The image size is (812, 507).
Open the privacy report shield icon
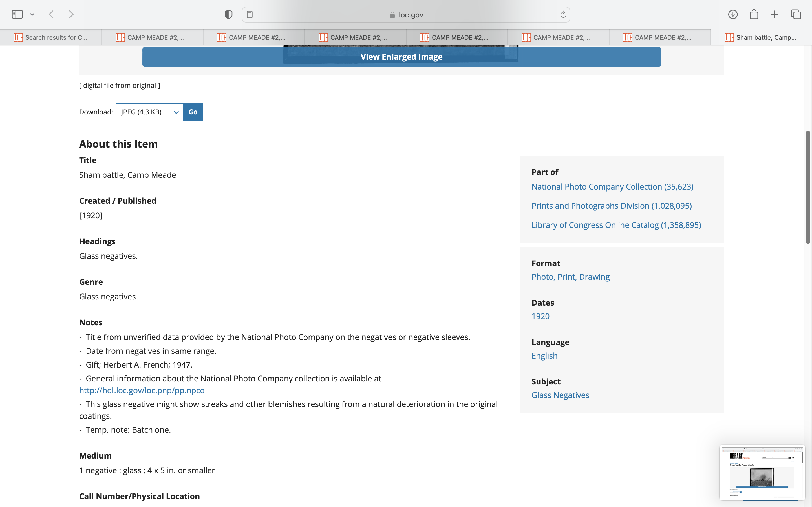coord(228,14)
